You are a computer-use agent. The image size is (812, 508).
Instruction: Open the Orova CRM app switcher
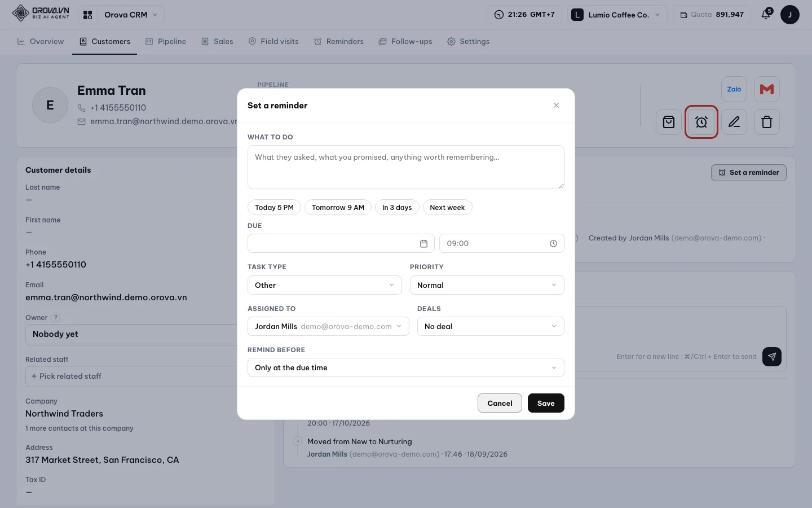tap(131, 15)
